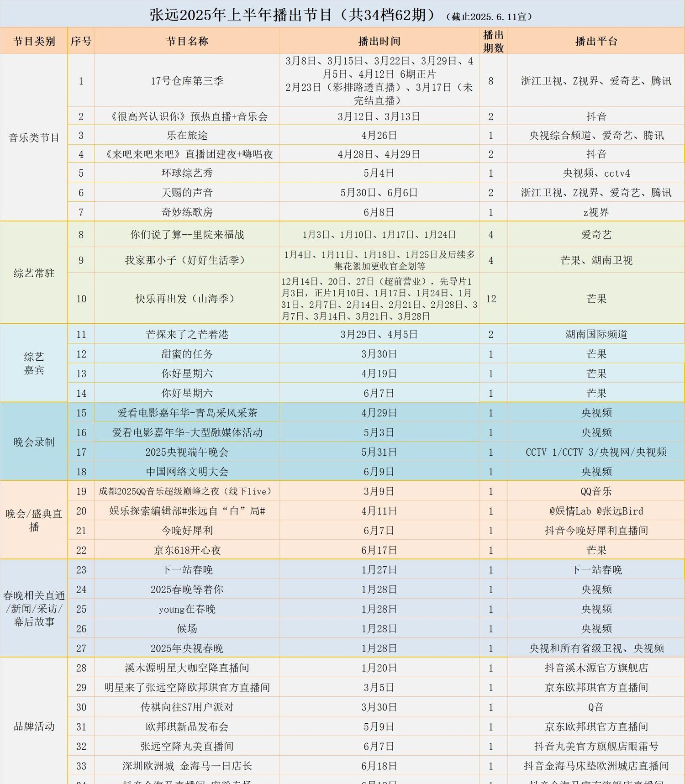Click the program name 环球综艺秀

coord(187,173)
